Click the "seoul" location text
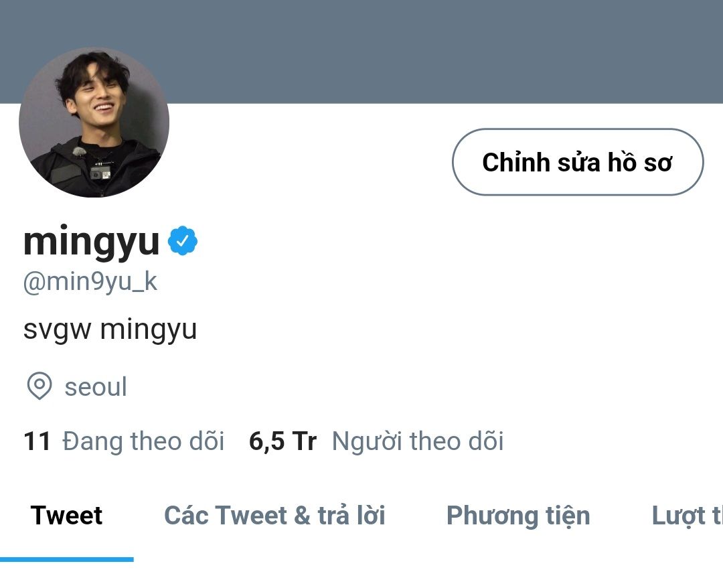 point(96,387)
